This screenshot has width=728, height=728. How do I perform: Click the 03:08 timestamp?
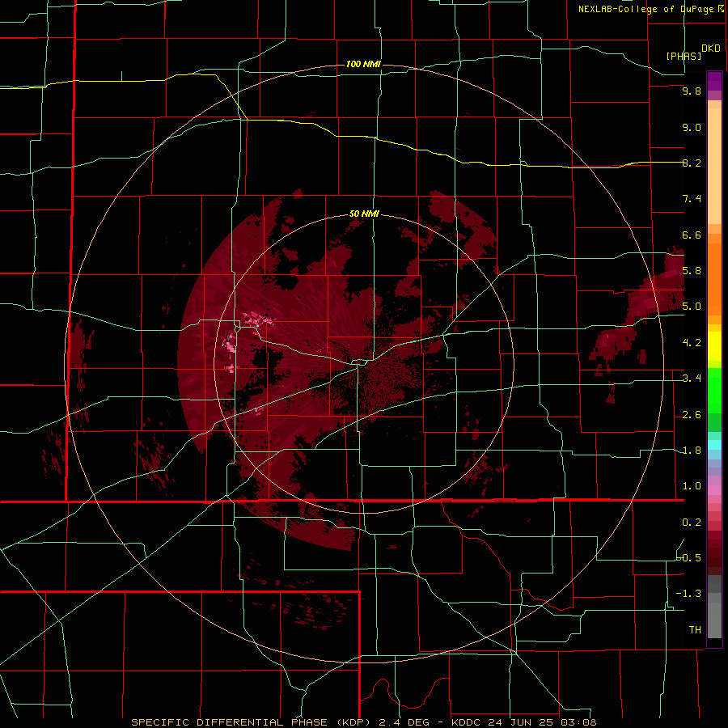578,722
